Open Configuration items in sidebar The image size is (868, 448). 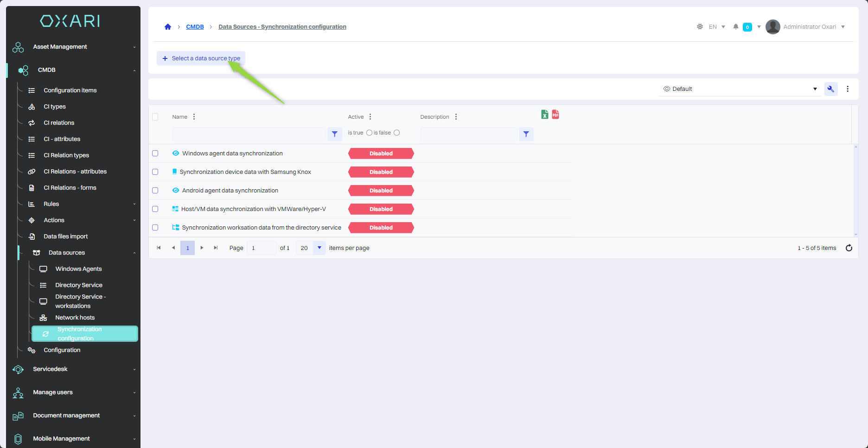coord(70,90)
